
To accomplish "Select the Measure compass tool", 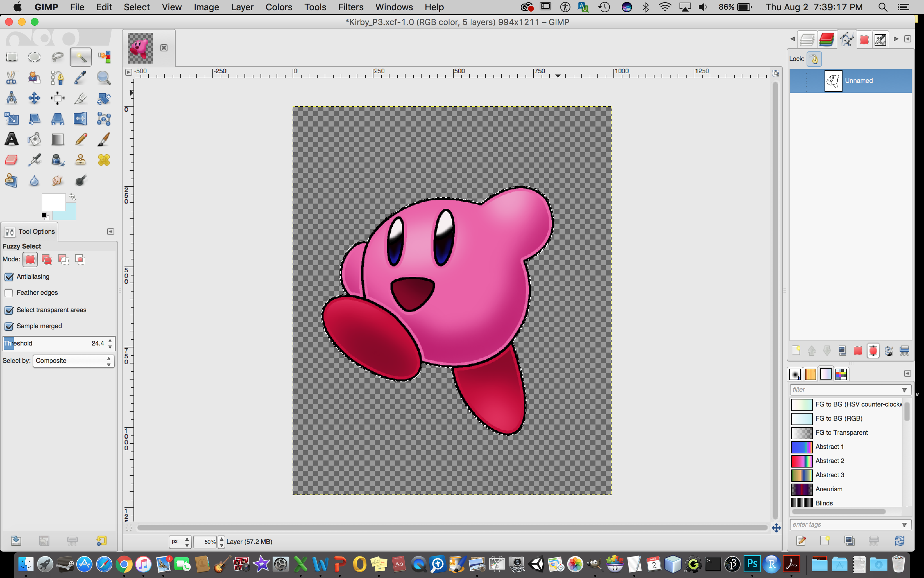I will point(12,98).
